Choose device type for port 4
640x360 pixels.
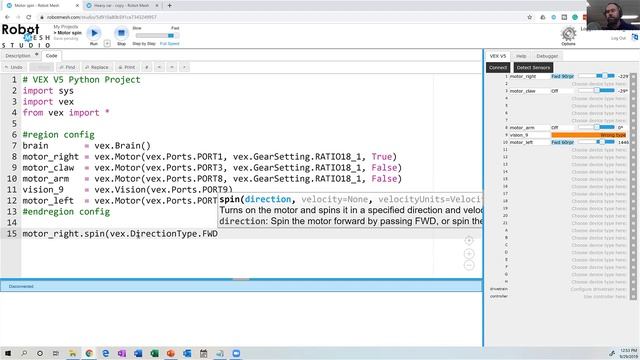(598, 98)
